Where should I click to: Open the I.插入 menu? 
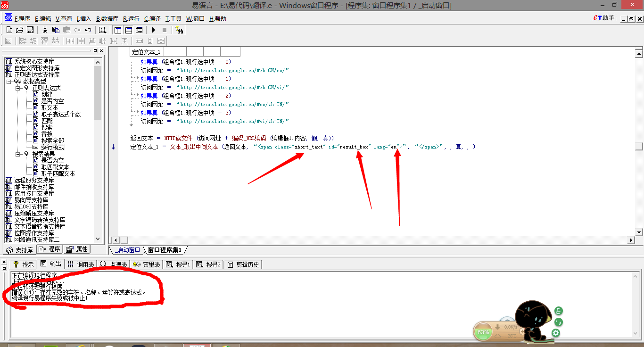[84, 19]
